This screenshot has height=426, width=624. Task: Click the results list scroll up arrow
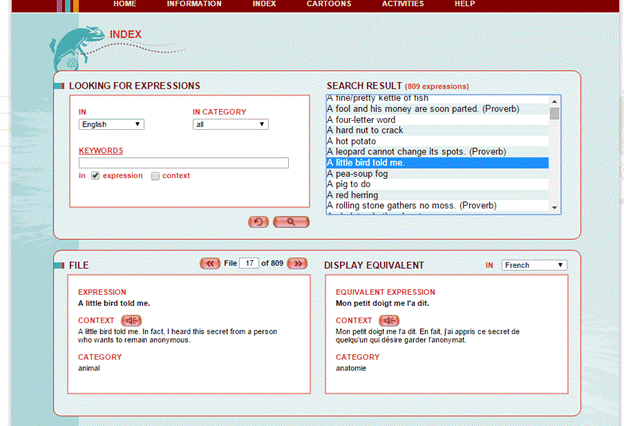point(554,102)
